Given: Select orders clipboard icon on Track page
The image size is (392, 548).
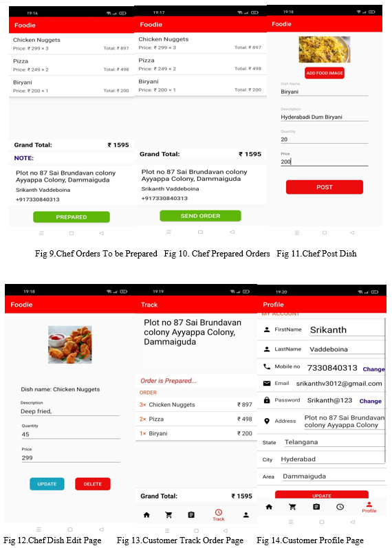Looking at the screenshot, I should pyautogui.click(x=191, y=515).
